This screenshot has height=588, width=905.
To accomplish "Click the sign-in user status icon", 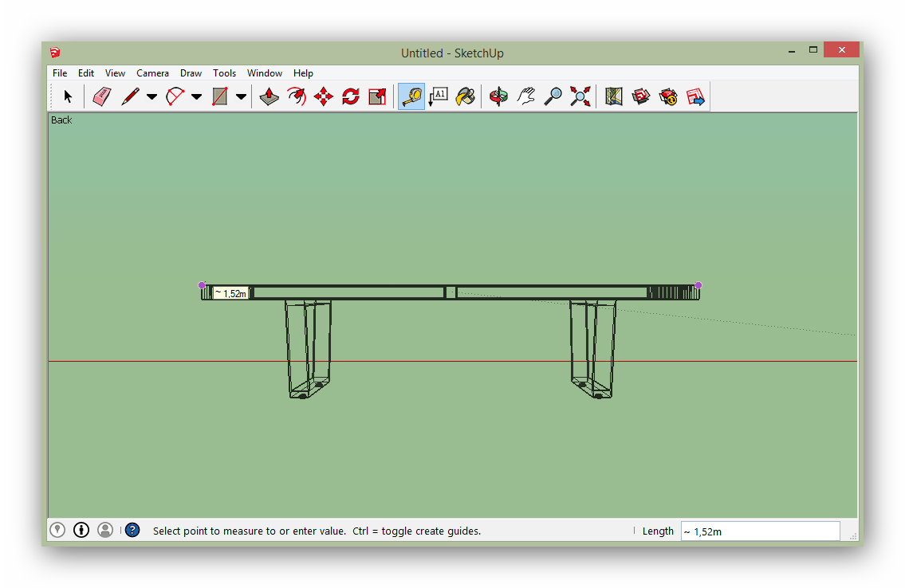I will point(105,530).
